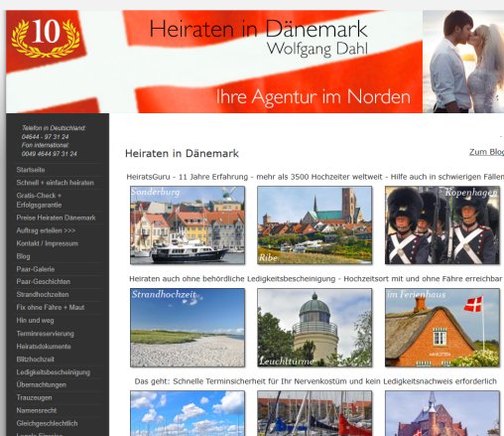Open the im Ferienhaus cottage thumbnail
The image size is (504, 436).
point(442,328)
